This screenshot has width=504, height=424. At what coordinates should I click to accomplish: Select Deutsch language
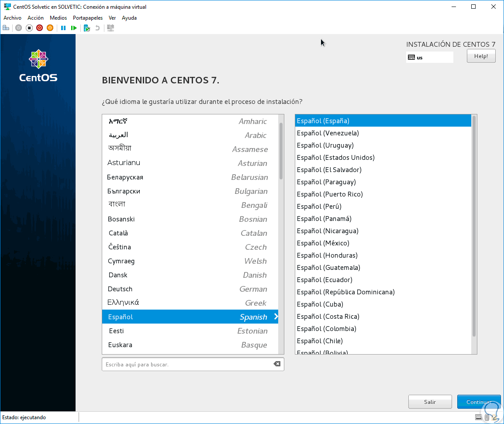[190, 289]
